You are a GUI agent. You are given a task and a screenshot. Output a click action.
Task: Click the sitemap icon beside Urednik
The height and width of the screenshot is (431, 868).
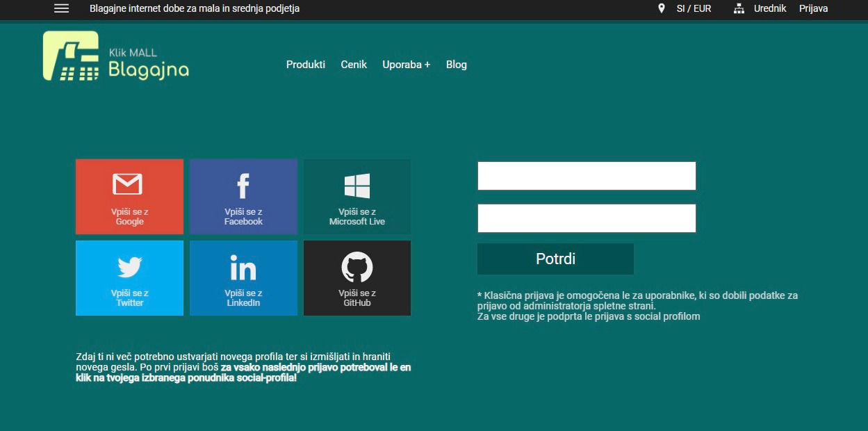coord(739,9)
